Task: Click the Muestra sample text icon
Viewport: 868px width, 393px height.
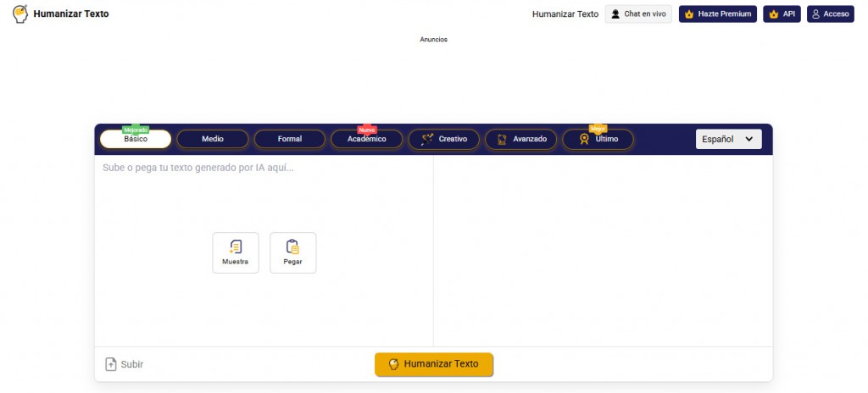Action: point(236,247)
